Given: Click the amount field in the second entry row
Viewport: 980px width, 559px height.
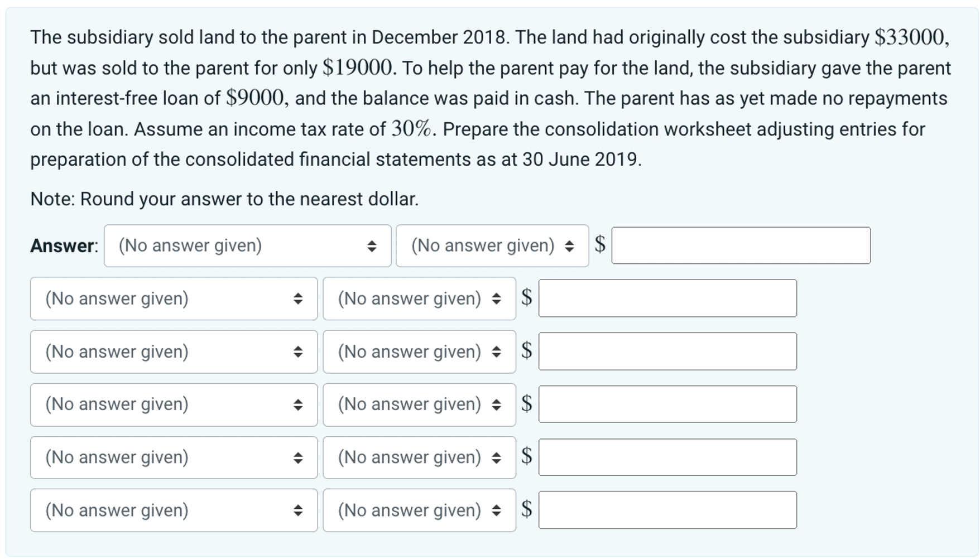Looking at the screenshot, I should (667, 298).
